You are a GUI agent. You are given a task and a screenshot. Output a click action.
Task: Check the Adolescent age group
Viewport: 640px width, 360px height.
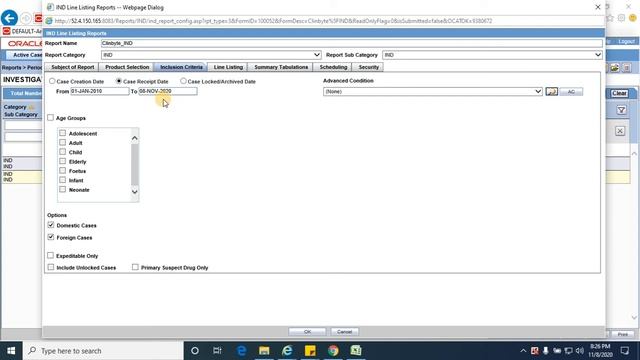[62, 133]
